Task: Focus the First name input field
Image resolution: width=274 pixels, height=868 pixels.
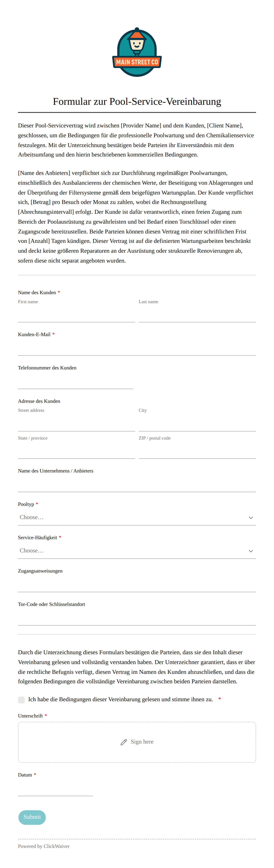Action: coord(77,315)
